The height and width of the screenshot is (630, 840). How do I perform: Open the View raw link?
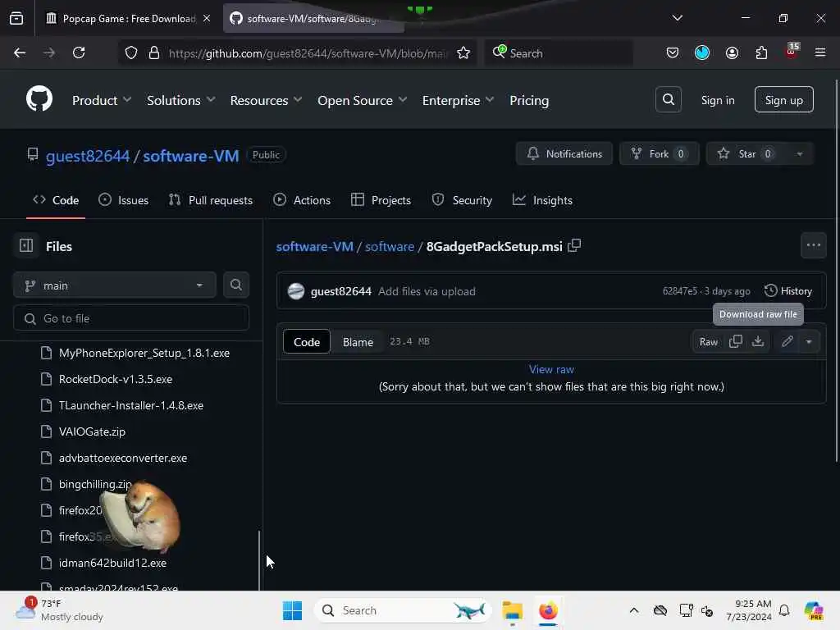(x=551, y=369)
